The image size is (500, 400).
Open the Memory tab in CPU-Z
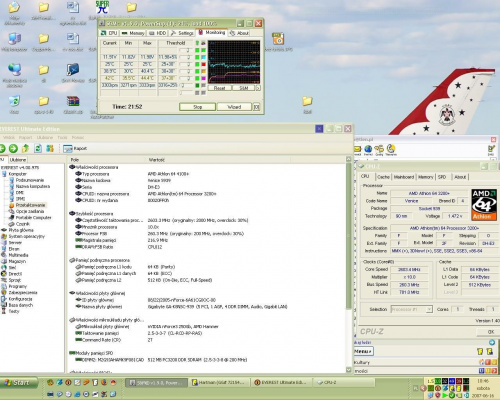point(426,177)
